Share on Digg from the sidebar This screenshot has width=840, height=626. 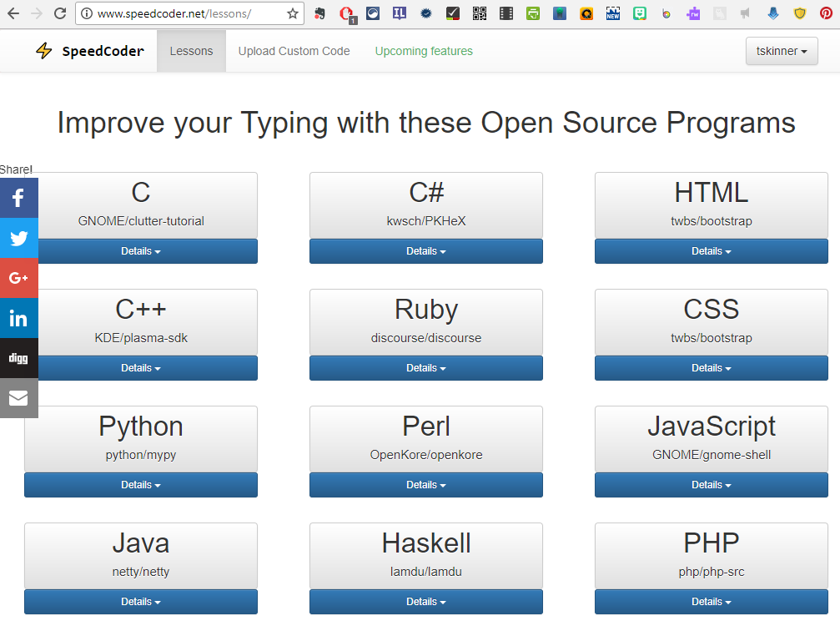tap(18, 358)
